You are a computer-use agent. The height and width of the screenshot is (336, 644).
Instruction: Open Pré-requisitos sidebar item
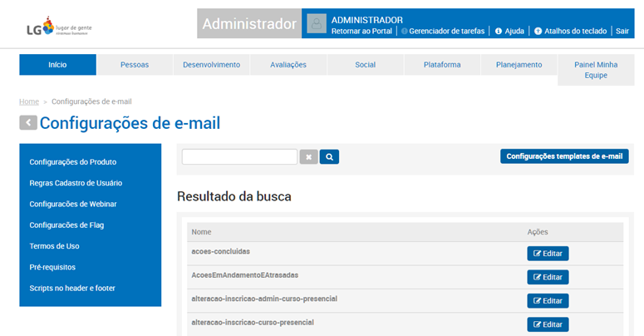tap(52, 267)
